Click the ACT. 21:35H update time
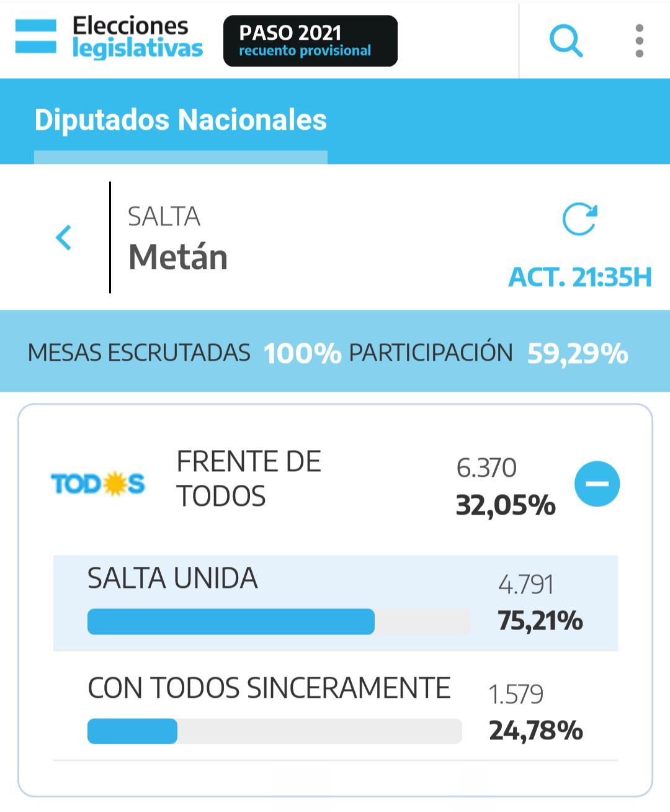Viewport: 670px width, 812px height. 580,277
